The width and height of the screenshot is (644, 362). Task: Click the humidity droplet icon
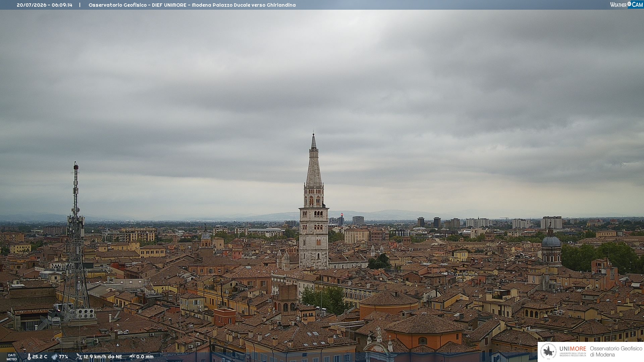(x=54, y=357)
